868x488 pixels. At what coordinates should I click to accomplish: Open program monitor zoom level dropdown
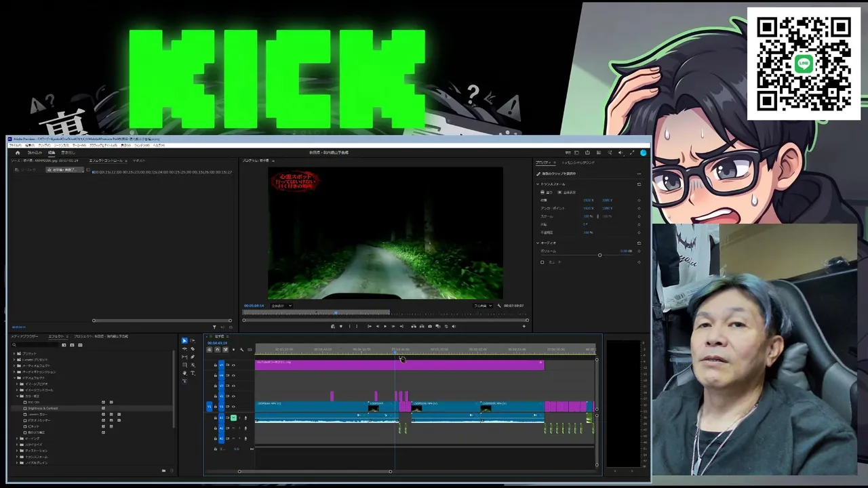(281, 306)
